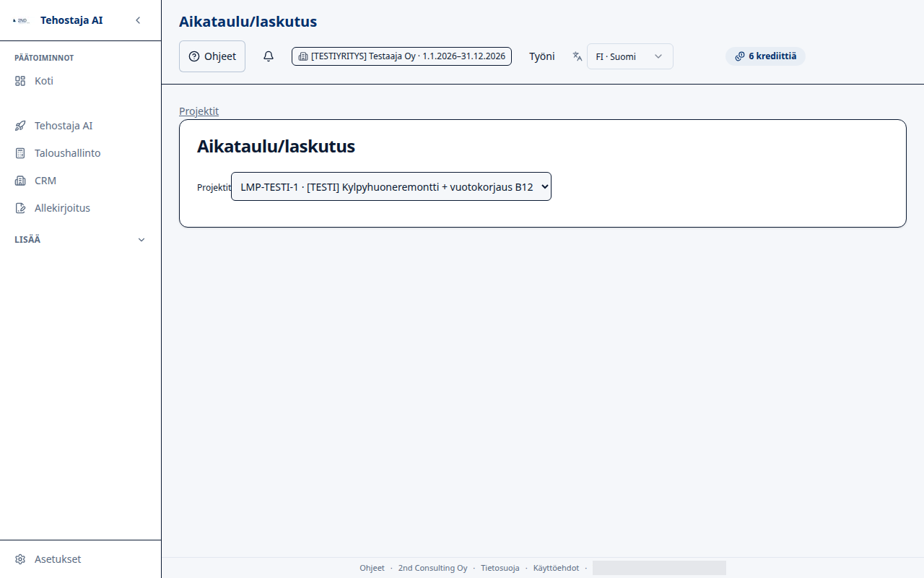924x578 pixels.
Task: Follow the Projektit breadcrumb link
Action: [x=199, y=111]
